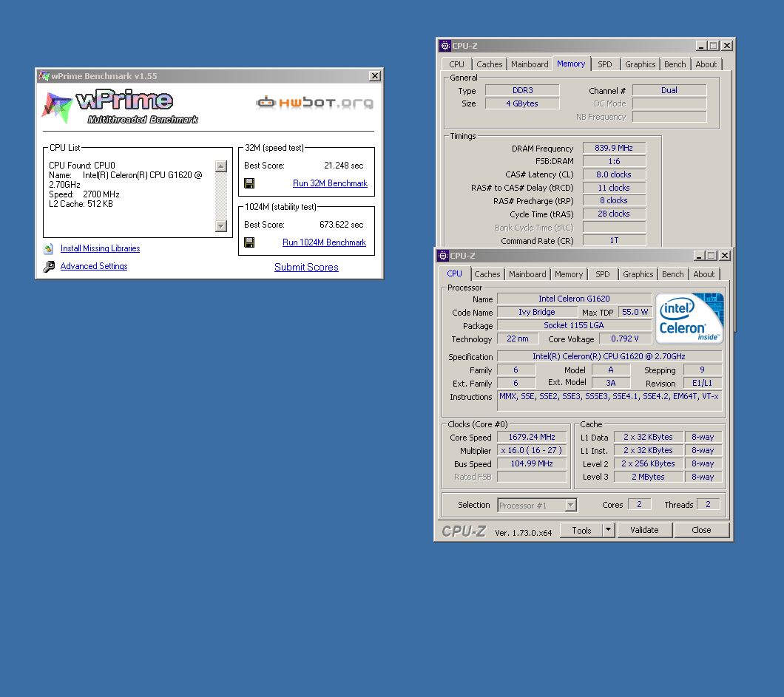Select Bench tab in upper Memory window
784x697 pixels.
click(675, 64)
